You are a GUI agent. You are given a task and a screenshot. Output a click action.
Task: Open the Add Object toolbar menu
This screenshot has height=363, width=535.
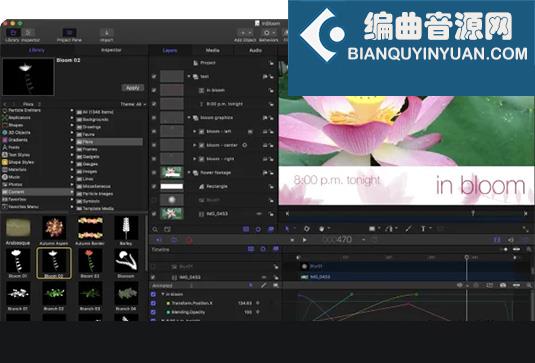coord(245,33)
